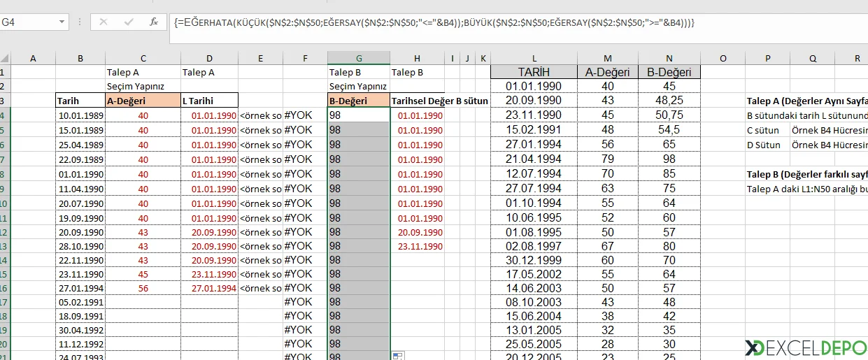Image resolution: width=868 pixels, height=360 pixels.
Task: Select column G header
Action: click(x=359, y=58)
